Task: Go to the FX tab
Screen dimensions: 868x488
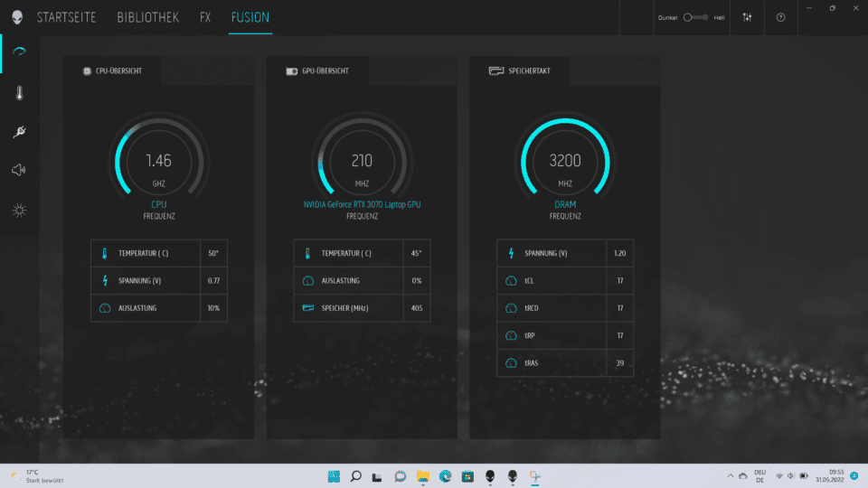Action: click(205, 17)
